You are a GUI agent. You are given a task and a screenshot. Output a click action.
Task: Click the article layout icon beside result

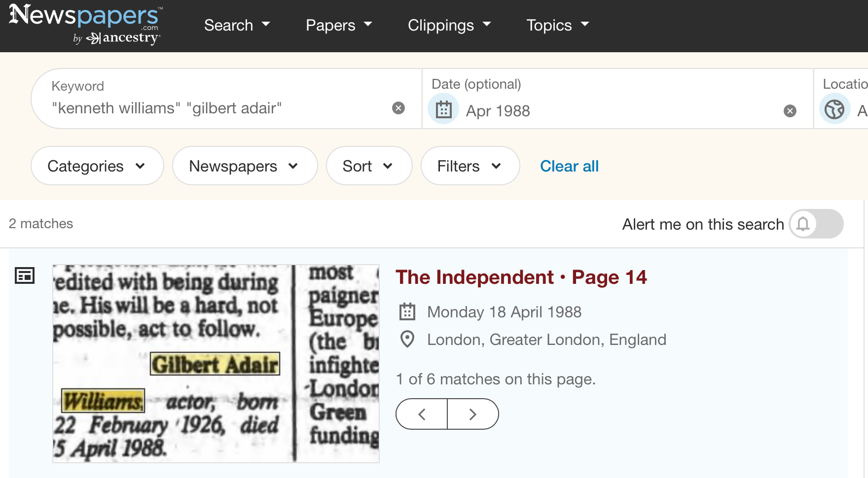coord(25,275)
